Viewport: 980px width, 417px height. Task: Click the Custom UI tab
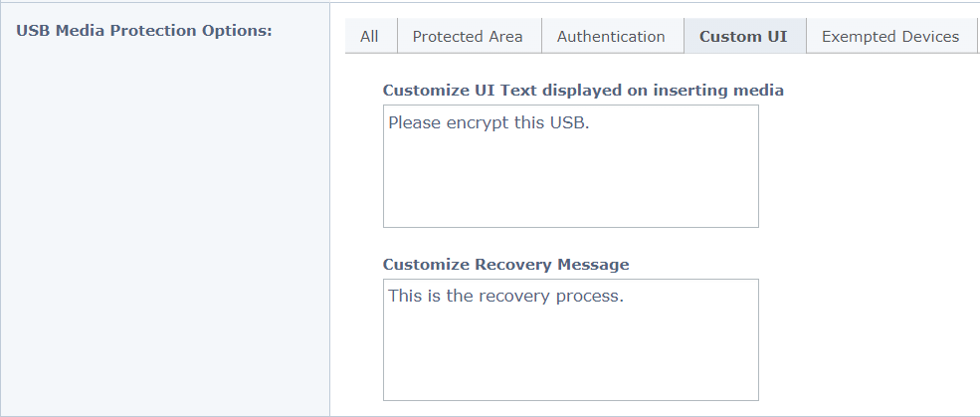click(x=743, y=37)
